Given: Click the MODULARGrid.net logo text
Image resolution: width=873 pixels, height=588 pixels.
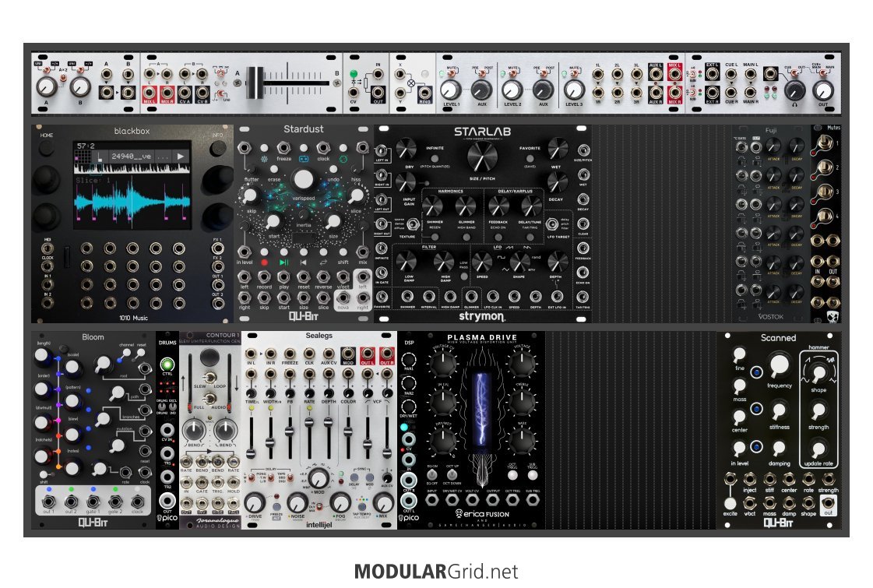Looking at the screenshot, I should tap(436, 572).
